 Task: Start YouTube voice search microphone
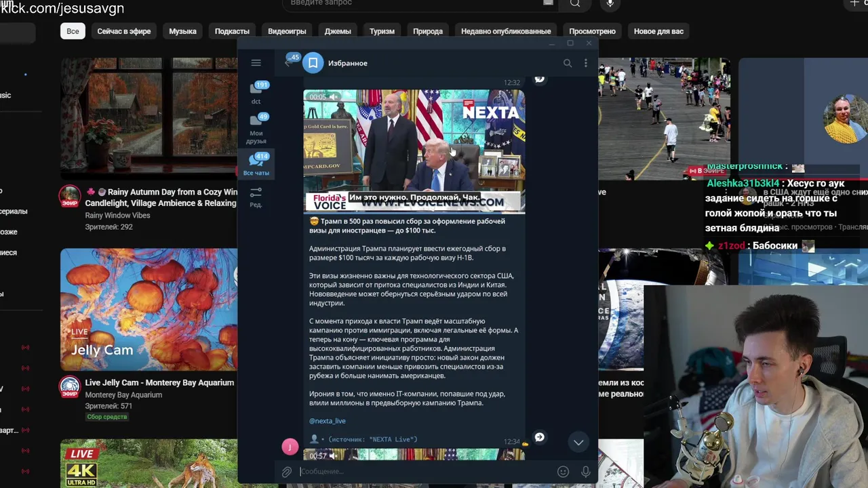610,4
